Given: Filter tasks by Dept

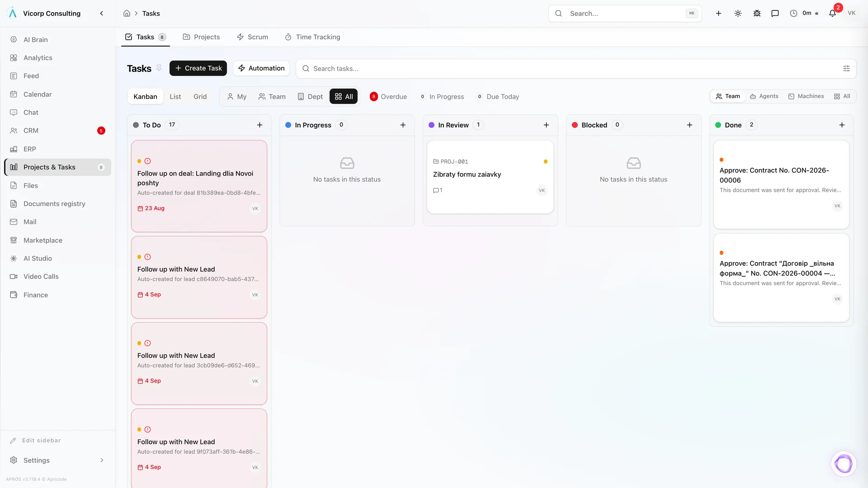Looking at the screenshot, I should [310, 97].
